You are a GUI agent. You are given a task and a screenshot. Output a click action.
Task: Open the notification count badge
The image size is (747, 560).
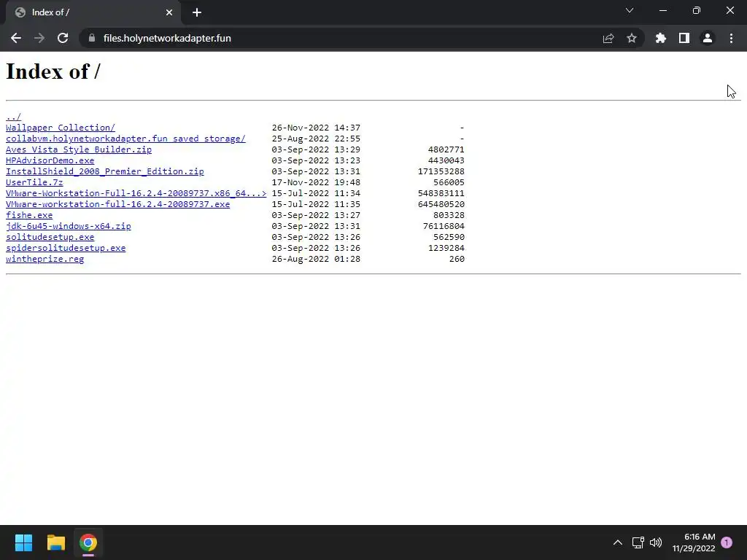pos(727,542)
